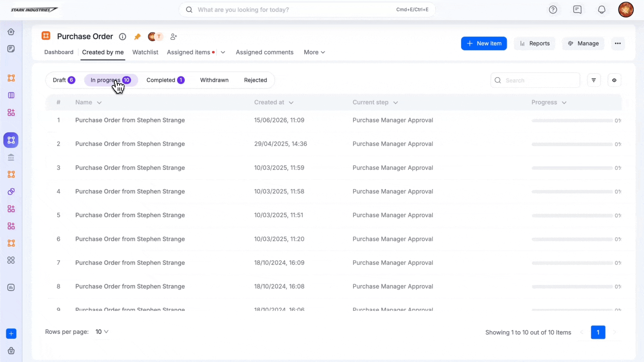Open the Progress column chevron

click(x=564, y=103)
